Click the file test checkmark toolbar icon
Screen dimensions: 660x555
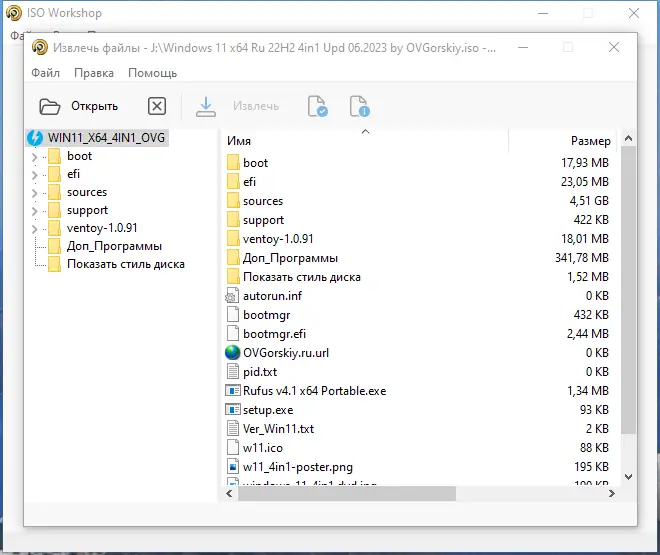point(317,106)
